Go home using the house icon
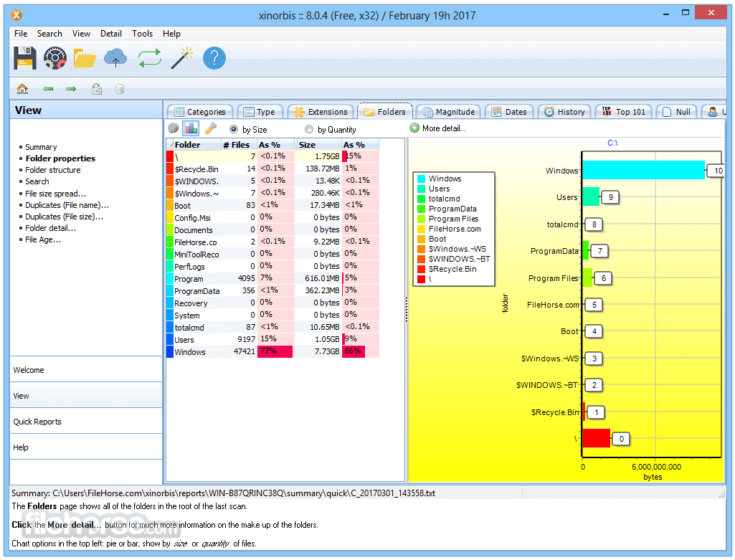The image size is (735, 560). coord(22,89)
